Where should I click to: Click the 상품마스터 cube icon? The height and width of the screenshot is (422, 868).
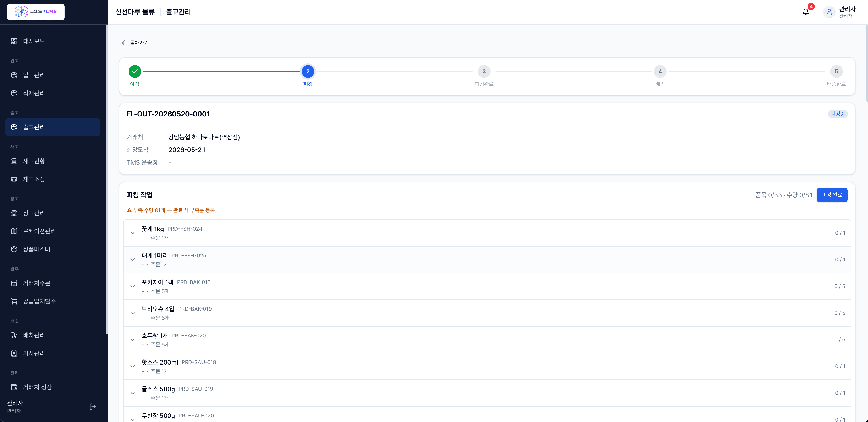tap(14, 249)
